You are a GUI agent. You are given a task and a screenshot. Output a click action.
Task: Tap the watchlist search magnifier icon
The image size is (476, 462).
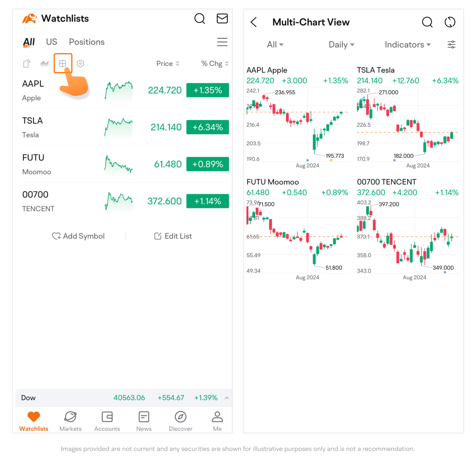[200, 18]
